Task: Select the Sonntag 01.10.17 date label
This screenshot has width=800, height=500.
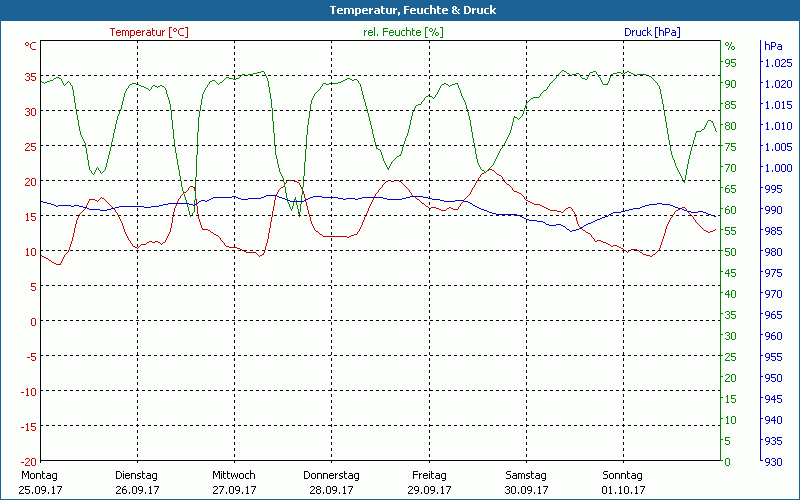Action: 624,482
